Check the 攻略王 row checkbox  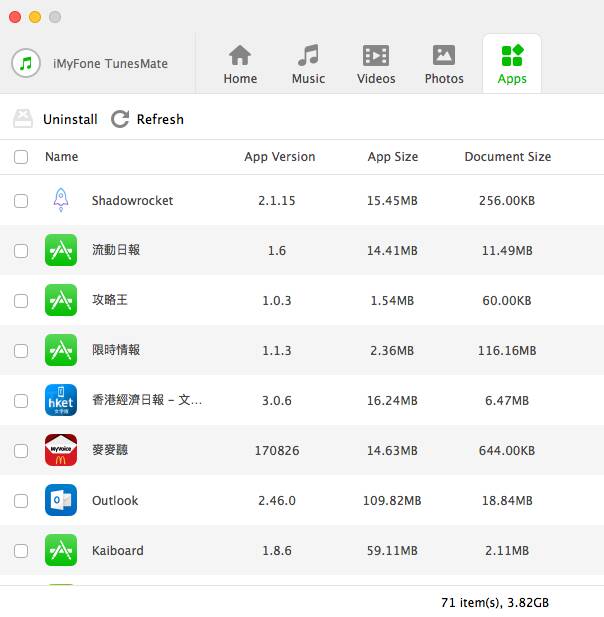21,301
